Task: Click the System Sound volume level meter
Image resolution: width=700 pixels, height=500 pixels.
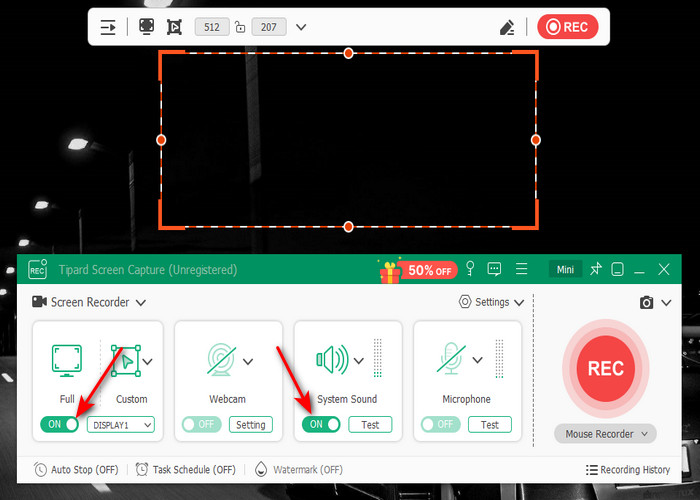Action: pos(378,358)
